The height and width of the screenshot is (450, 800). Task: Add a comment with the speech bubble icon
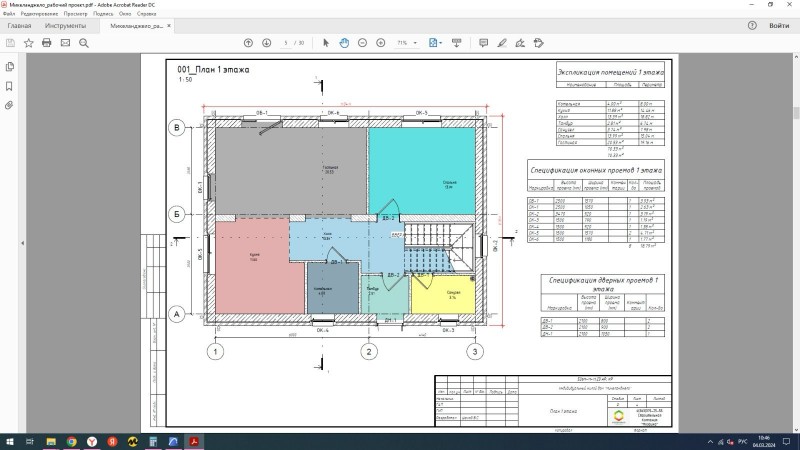[x=484, y=43]
